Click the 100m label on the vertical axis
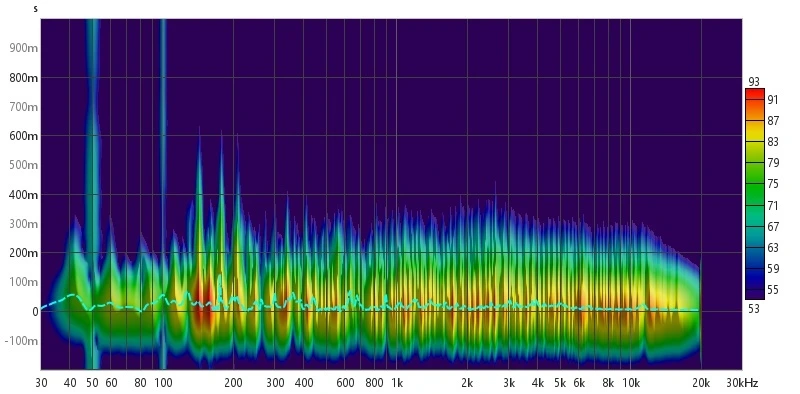Screen dimensions: 800x394 (x=24, y=282)
